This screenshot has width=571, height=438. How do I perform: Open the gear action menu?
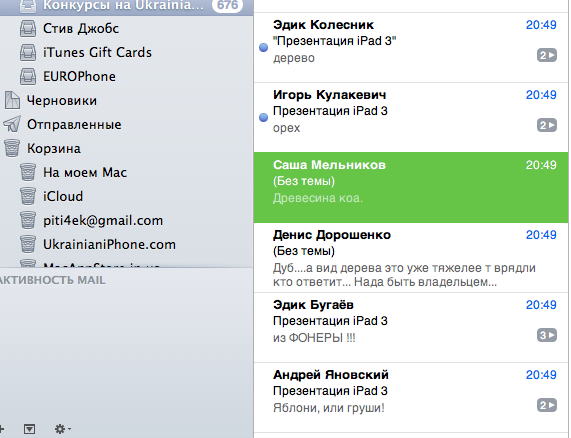coord(62,429)
